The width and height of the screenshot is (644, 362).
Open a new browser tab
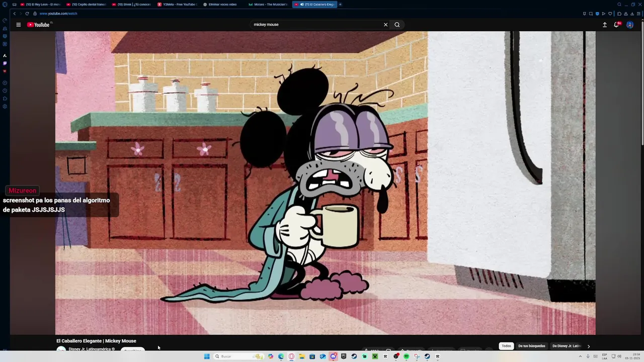coord(341,5)
